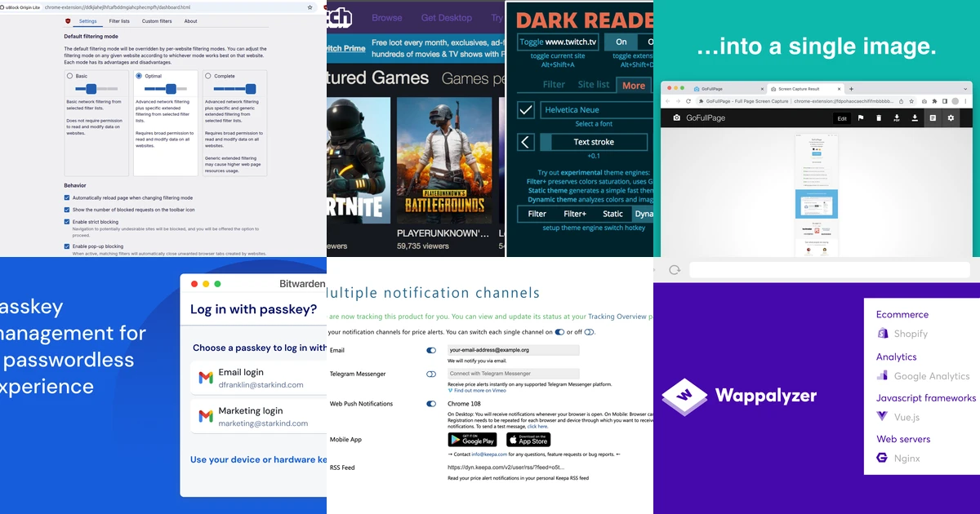Screen dimensions: 980x514
Task: Toggle the Telegram Messenger channel switch
Action: (x=431, y=374)
